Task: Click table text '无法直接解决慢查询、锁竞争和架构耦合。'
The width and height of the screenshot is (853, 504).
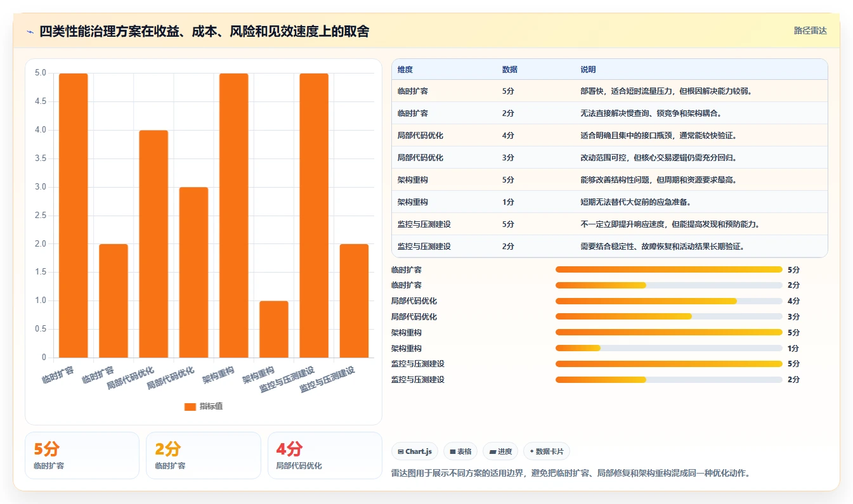Action: click(x=651, y=113)
